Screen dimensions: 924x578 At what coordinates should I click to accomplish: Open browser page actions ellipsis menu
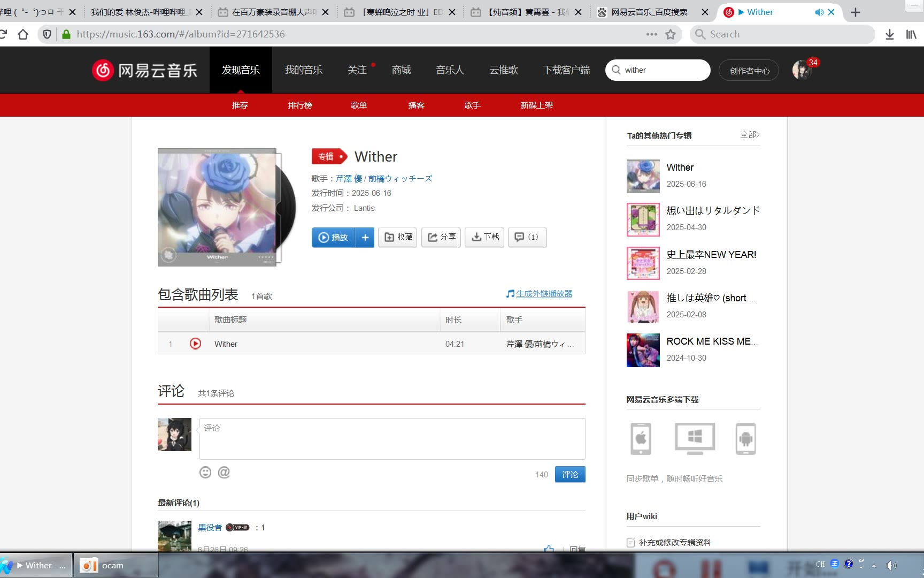tap(651, 34)
